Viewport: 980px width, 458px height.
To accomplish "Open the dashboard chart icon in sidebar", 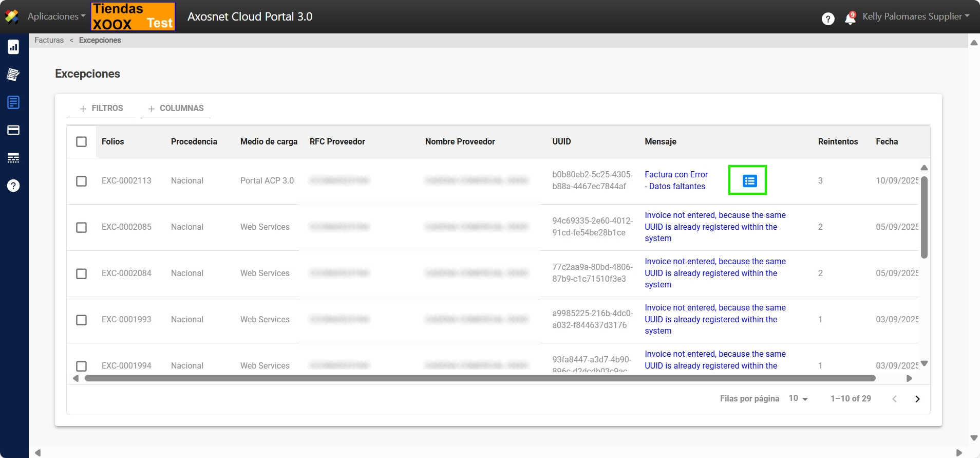I will coord(13,47).
